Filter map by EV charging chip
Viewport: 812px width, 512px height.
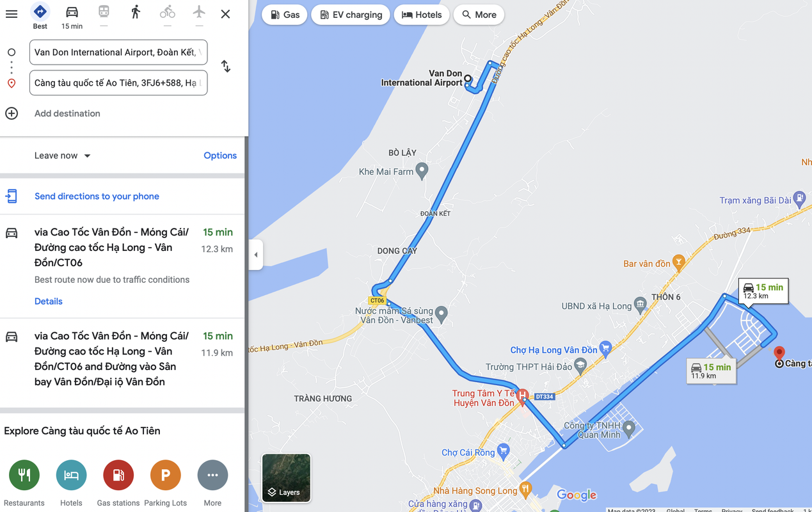pos(351,15)
